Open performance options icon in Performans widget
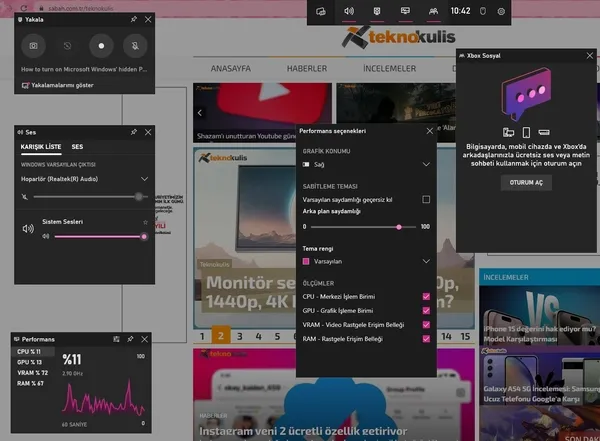600x441 pixels. tap(117, 340)
